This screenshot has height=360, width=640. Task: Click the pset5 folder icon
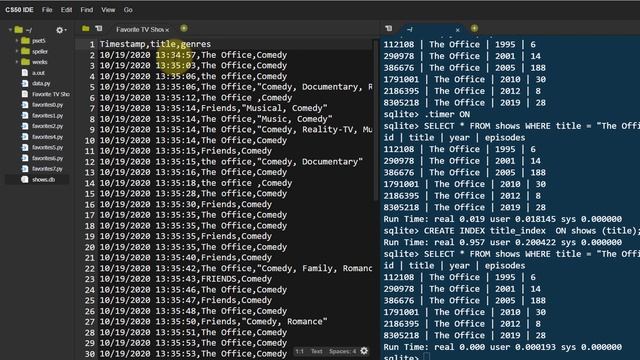click(x=25, y=40)
